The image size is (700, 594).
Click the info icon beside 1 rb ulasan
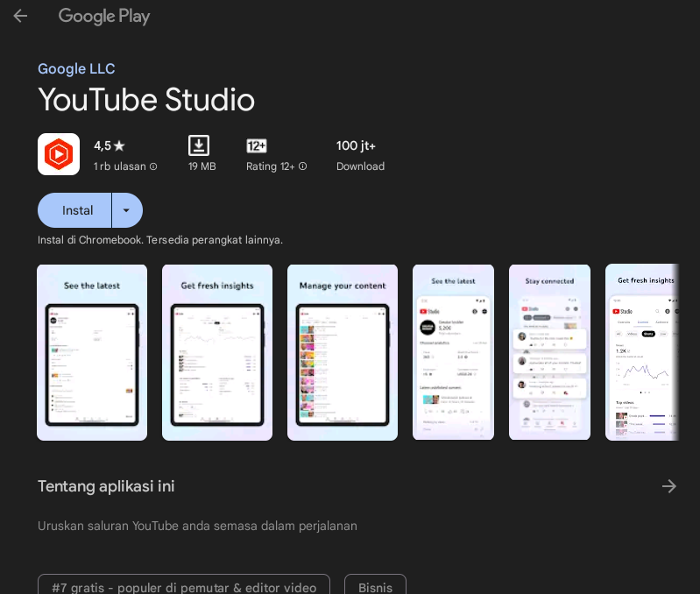tap(153, 166)
